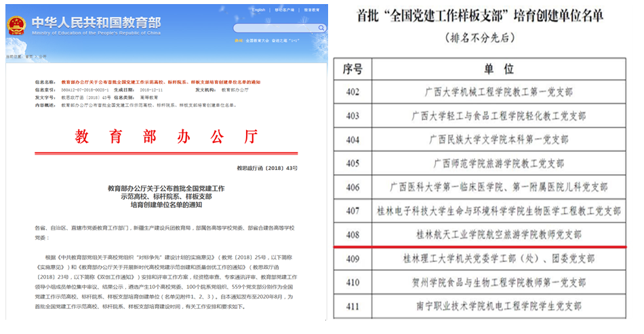Select row 405 广西师范学院旅游学院教工党支部
The width and height of the screenshot is (644, 334).
498,163
